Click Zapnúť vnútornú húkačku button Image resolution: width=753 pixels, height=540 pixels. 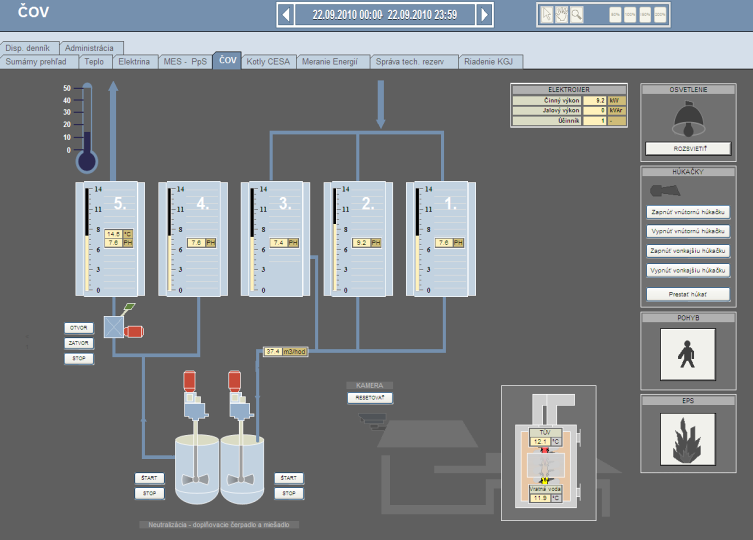[x=688, y=212]
